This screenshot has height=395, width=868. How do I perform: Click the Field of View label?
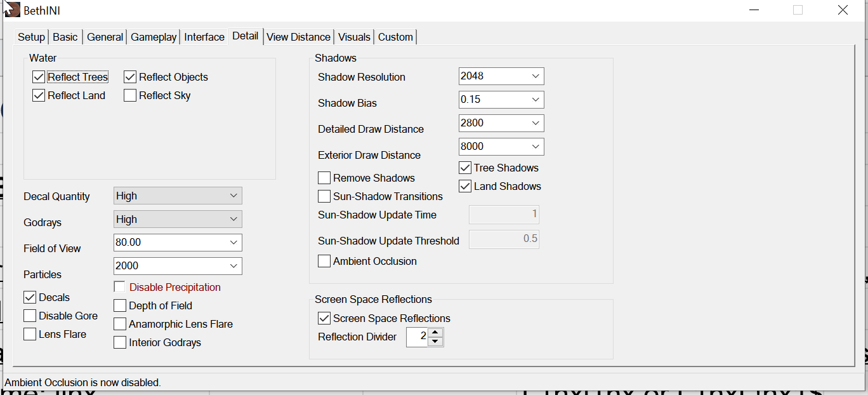click(x=52, y=248)
